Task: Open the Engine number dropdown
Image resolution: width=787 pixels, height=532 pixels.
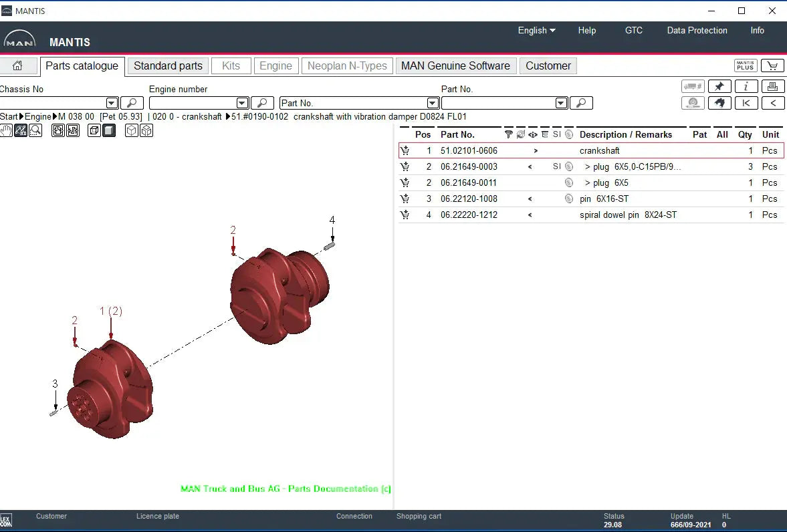Action: [242, 102]
